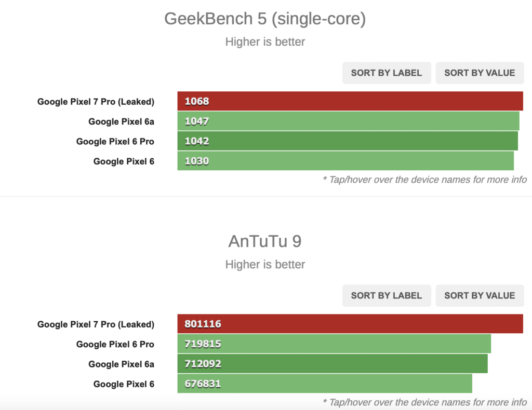
Task: Click the red 1068 score bar
Action: pyautogui.click(x=350, y=101)
